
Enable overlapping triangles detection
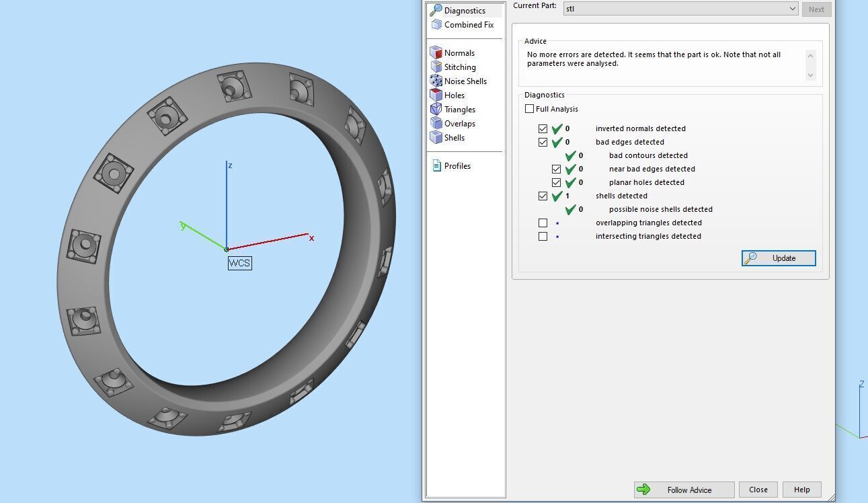(543, 223)
